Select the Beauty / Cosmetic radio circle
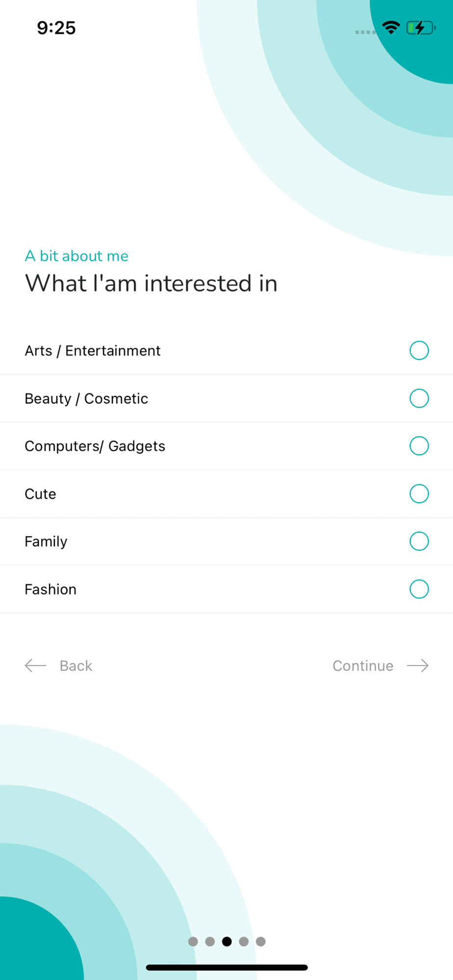The height and width of the screenshot is (980, 453). tap(419, 398)
